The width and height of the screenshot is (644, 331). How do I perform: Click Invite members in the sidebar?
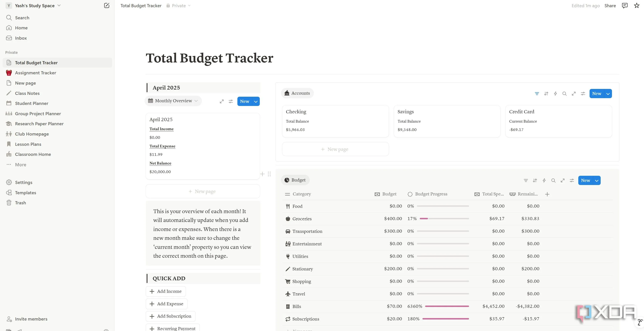[x=57, y=319]
